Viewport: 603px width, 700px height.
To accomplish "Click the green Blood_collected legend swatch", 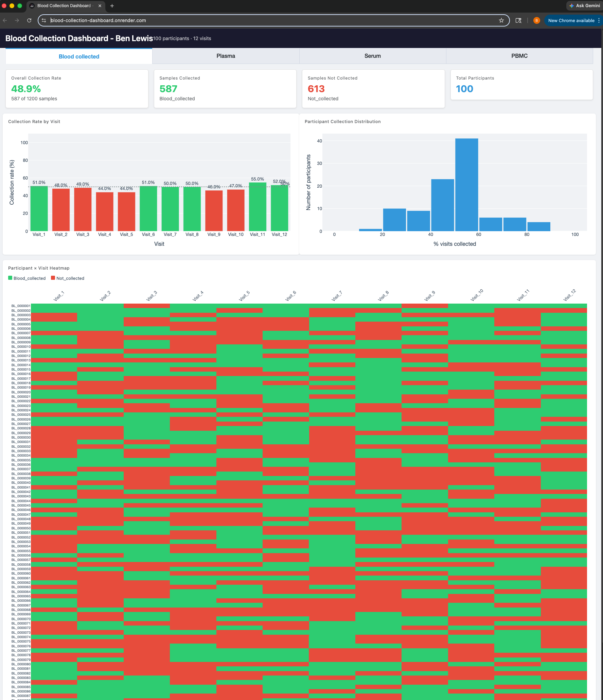I will click(10, 278).
